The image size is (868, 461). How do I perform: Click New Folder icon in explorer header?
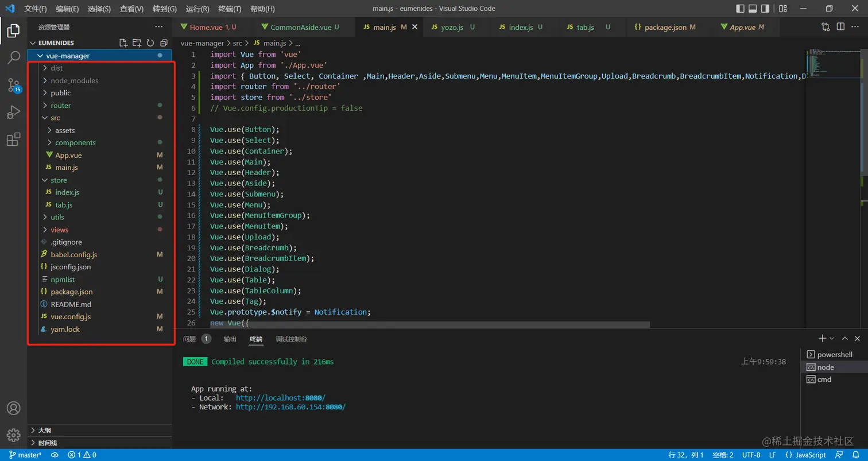pyautogui.click(x=137, y=43)
